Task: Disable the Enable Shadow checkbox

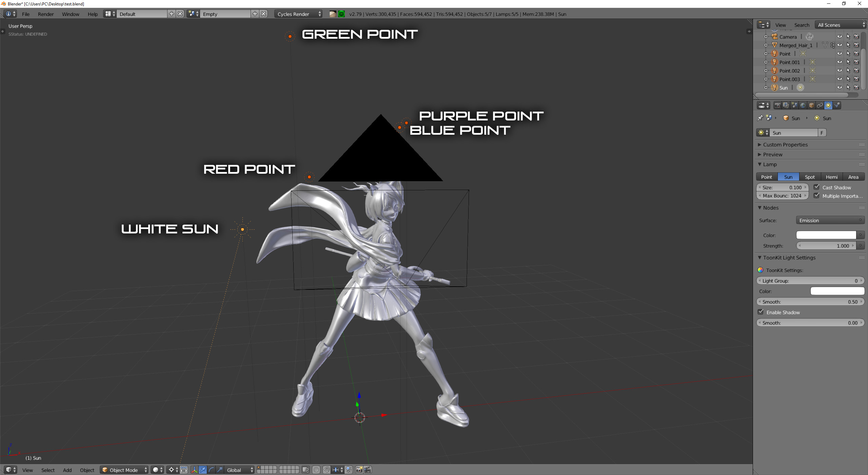Action: point(761,312)
